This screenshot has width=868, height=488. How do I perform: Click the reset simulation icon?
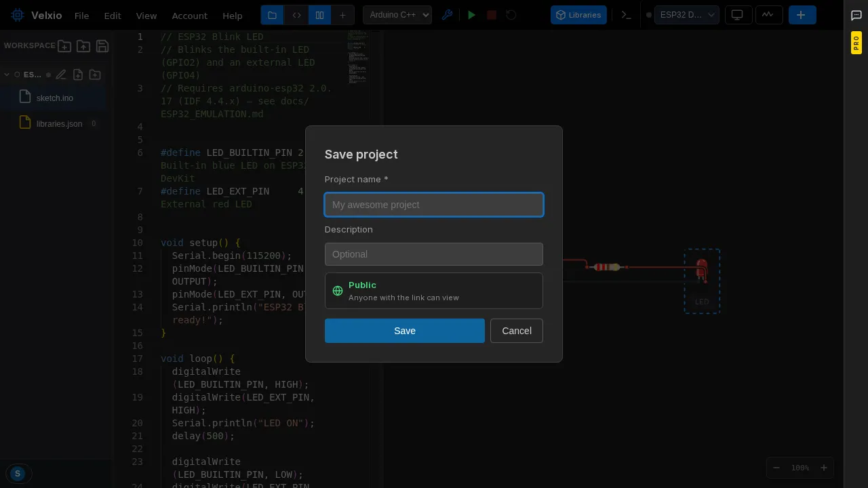click(x=511, y=15)
